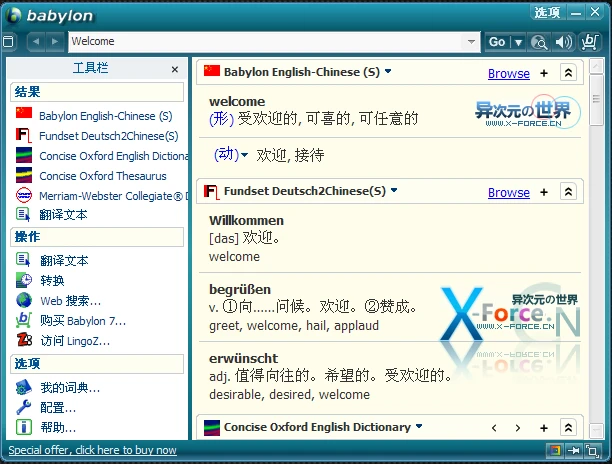The height and width of the screenshot is (464, 612).
Task: Expand the (动) verb dropdown arrow
Action: (x=244, y=155)
